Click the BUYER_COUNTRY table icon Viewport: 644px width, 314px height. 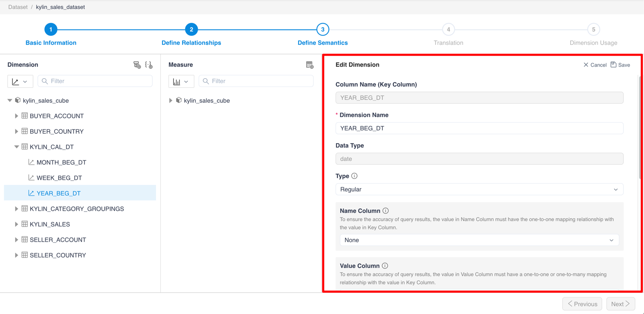tap(25, 131)
